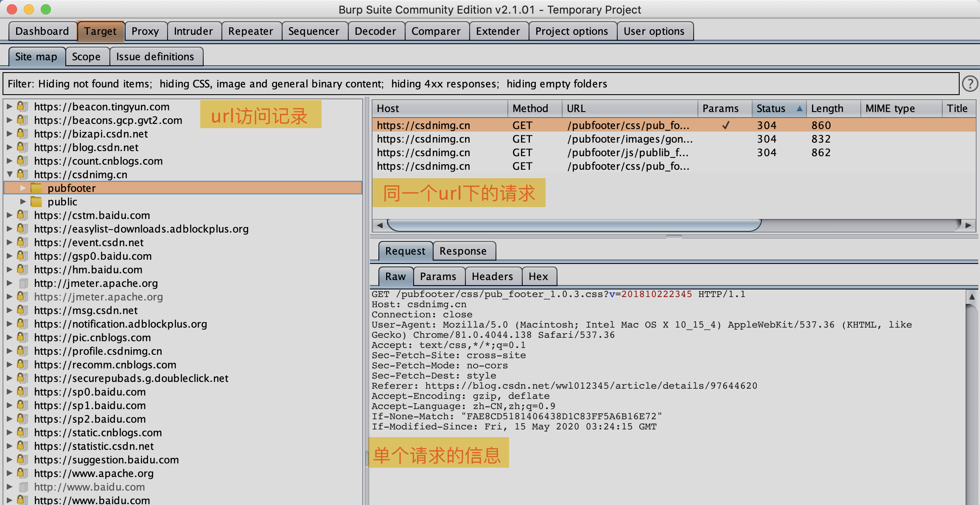Viewport: 980px width, 505px height.
Task: Expand the beacon.tingyun.com tree node
Action: (x=9, y=107)
